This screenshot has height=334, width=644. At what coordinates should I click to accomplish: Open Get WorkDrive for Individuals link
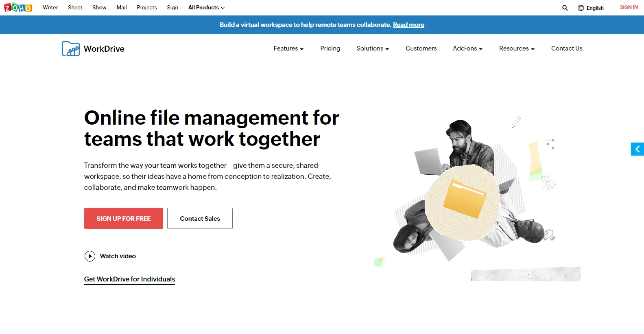pos(129,279)
